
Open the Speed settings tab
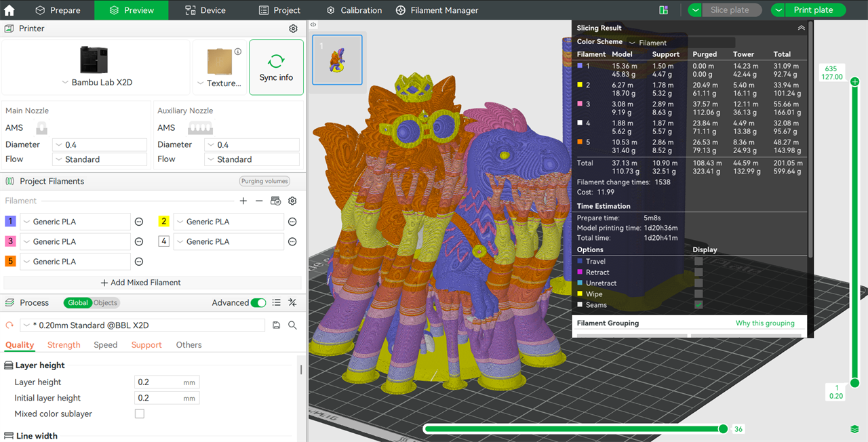click(106, 345)
